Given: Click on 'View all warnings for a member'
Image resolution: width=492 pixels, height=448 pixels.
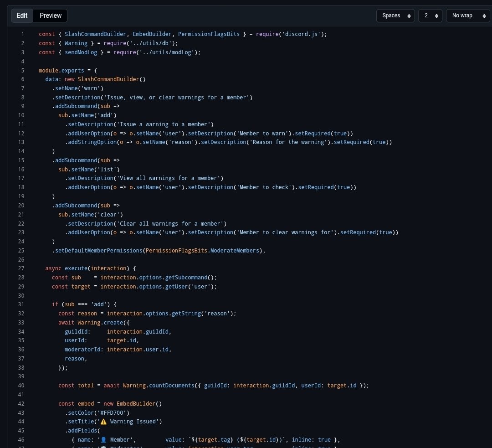Looking at the screenshot, I should pos(170,178).
